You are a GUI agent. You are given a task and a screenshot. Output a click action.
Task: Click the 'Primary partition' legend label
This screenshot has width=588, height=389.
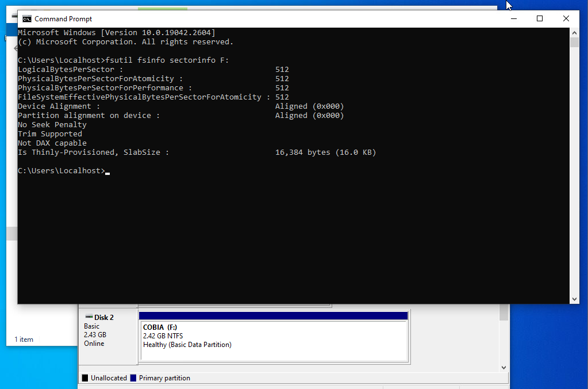tap(164, 378)
